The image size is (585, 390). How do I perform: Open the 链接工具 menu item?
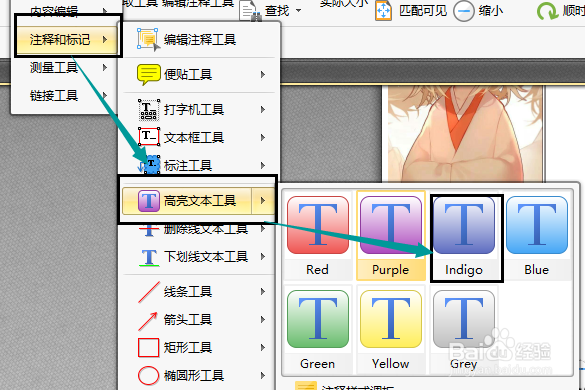click(68, 96)
